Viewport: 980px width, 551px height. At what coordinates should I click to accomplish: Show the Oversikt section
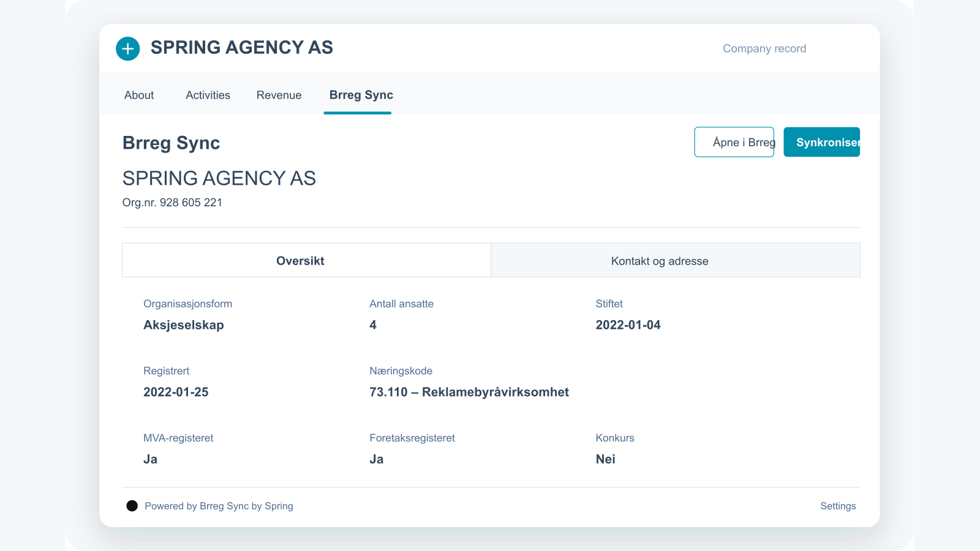pos(307,260)
